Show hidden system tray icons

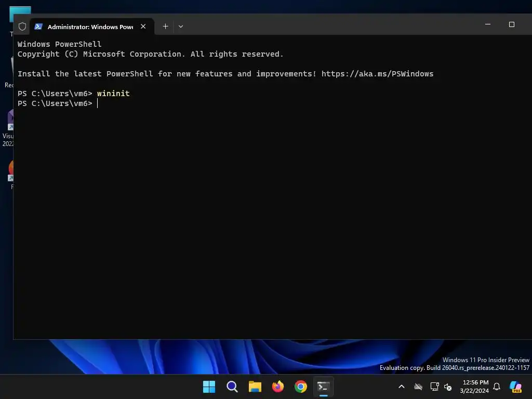coord(402,387)
